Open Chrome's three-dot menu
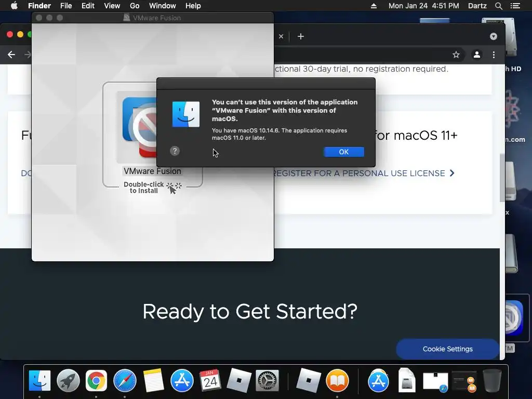This screenshot has height=399, width=532. coord(494,55)
